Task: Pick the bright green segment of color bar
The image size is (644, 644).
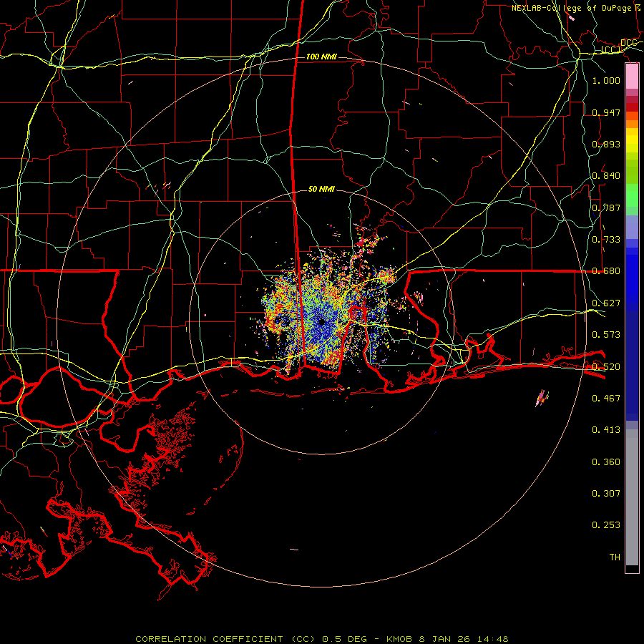Action: point(632,195)
